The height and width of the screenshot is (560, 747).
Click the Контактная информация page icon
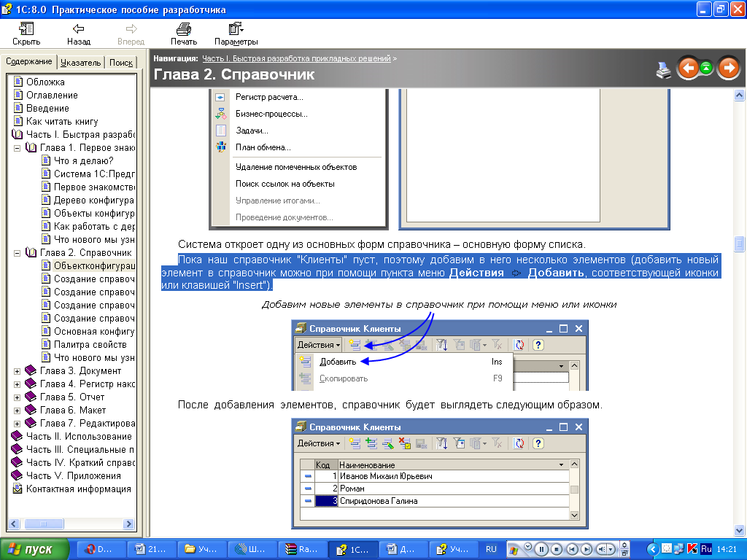coord(18,489)
